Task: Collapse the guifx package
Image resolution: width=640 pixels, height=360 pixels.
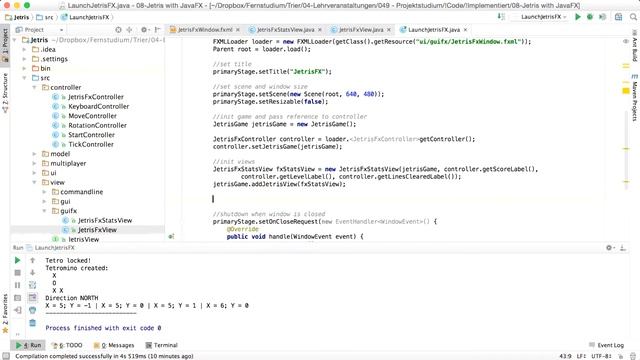Action: 44,211
